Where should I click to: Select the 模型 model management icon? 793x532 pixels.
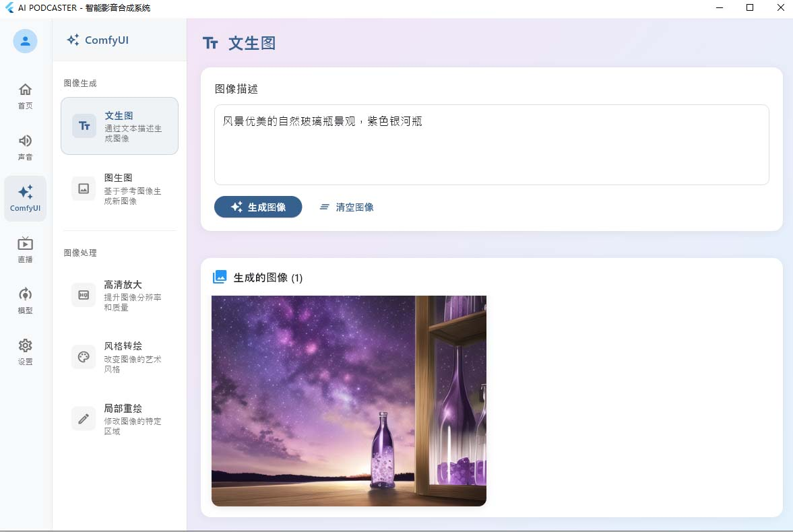25,300
